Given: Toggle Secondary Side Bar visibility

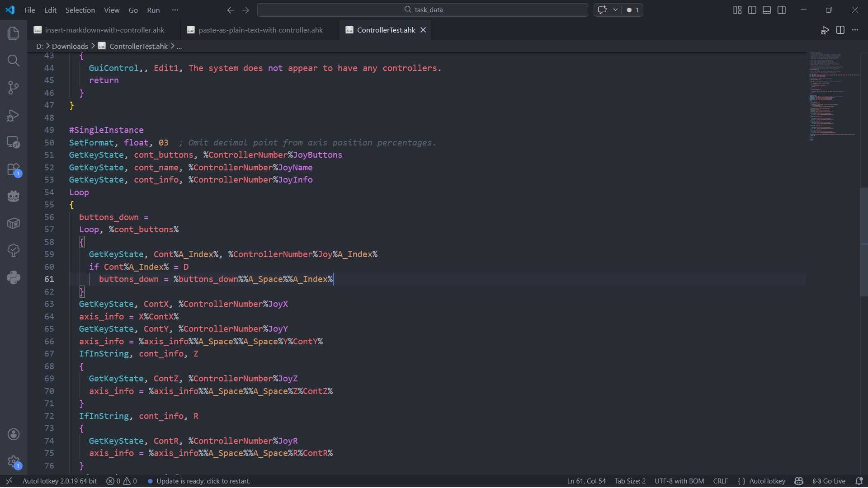Looking at the screenshot, I should click(x=782, y=10).
